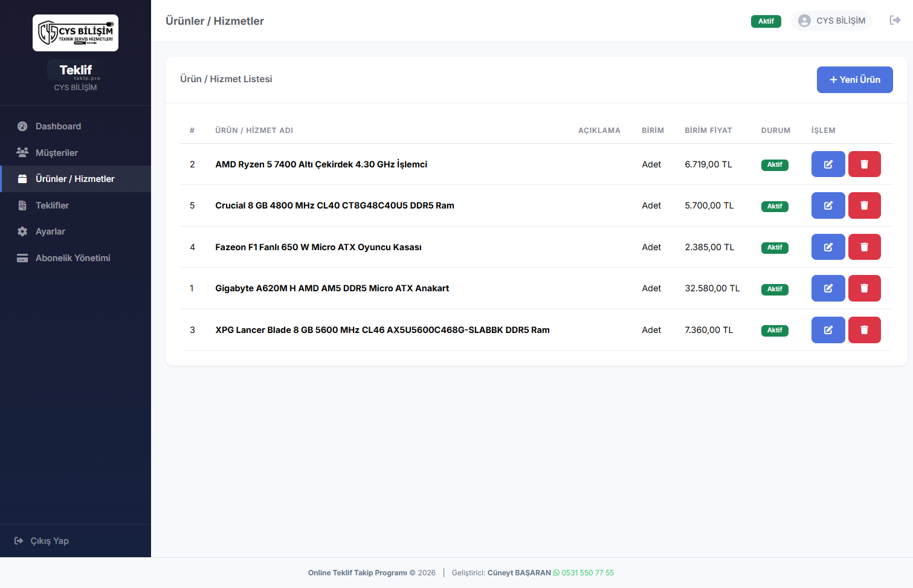The width and height of the screenshot is (913, 588).
Task: Click Aktif badge in Crucial Ram row
Action: (x=775, y=206)
